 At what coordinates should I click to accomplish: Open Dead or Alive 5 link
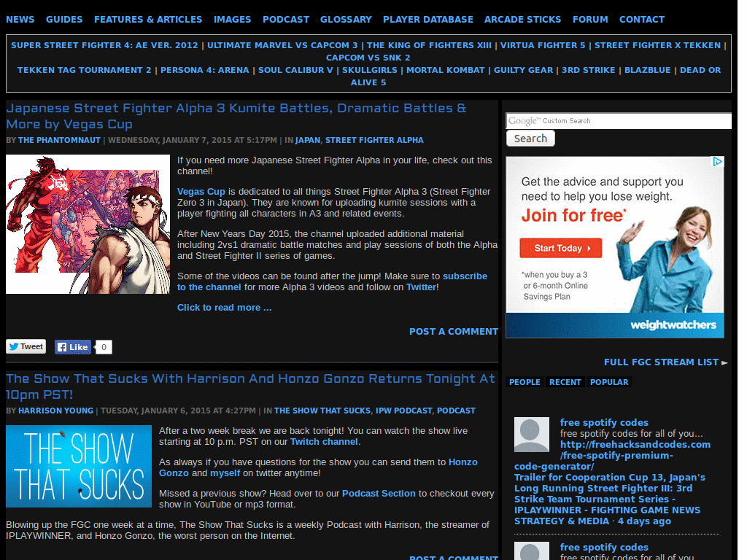[x=700, y=70]
